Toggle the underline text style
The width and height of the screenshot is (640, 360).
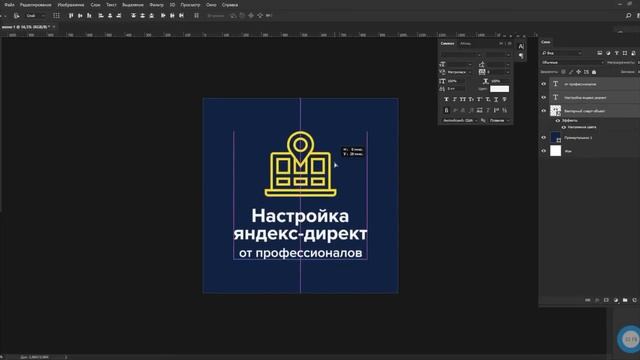[496, 99]
